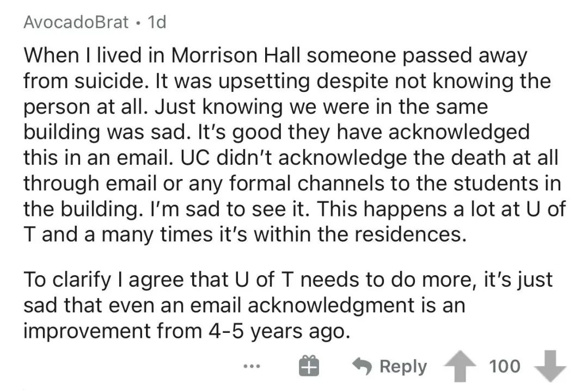Click the Reply button label
Screen dimensions: 588x390
tap(403, 367)
